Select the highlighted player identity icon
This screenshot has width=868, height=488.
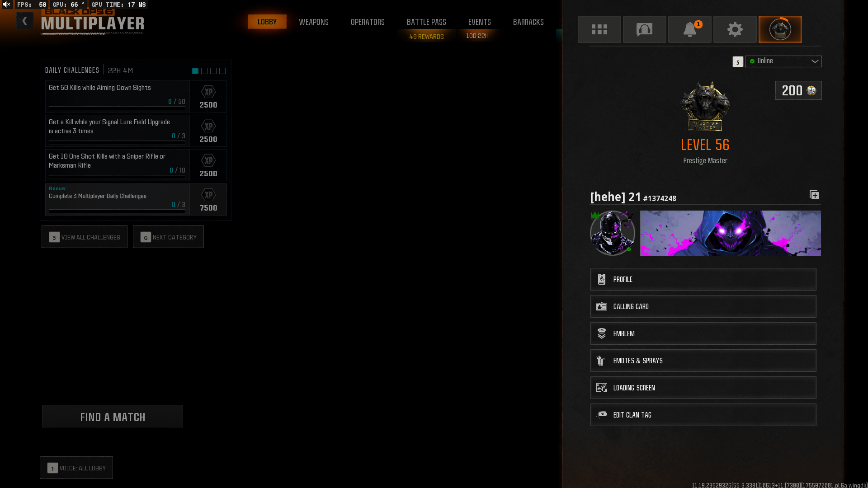pos(780,29)
